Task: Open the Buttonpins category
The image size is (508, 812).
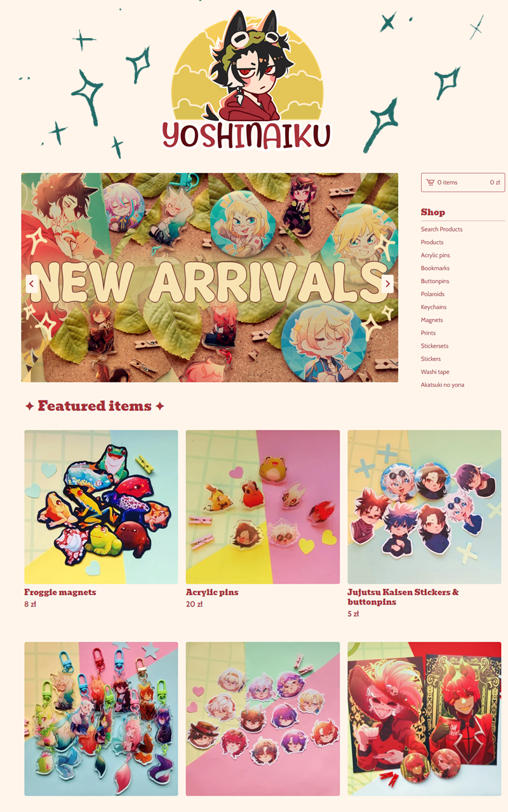Action: point(435,281)
